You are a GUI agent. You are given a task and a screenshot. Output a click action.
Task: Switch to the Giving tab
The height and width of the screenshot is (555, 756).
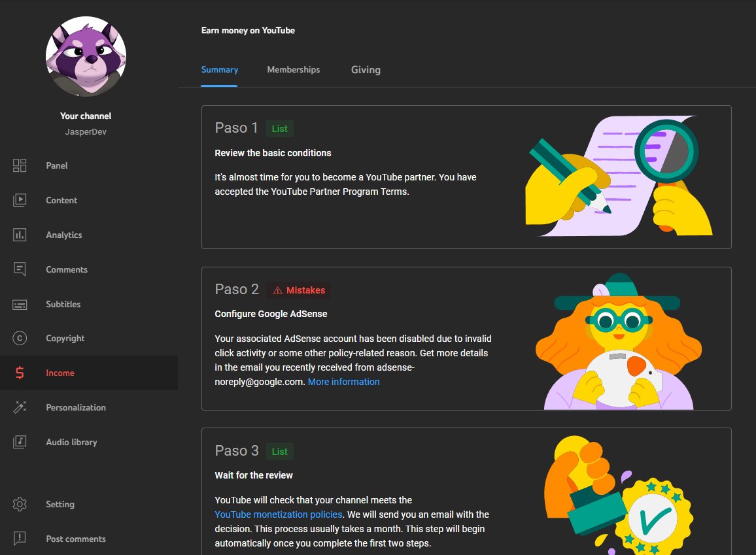click(x=366, y=70)
